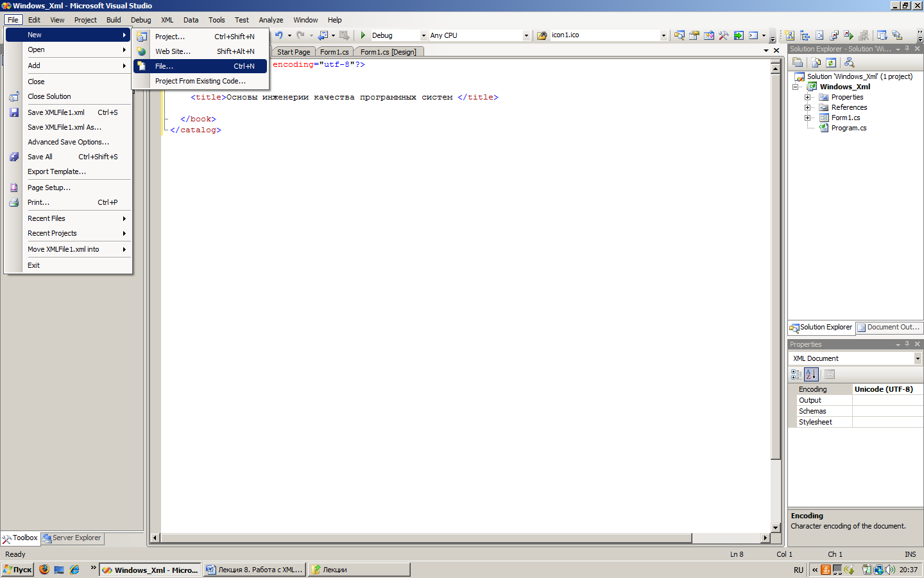Switch to Лекция 8 Word taskbar button

coord(255,570)
